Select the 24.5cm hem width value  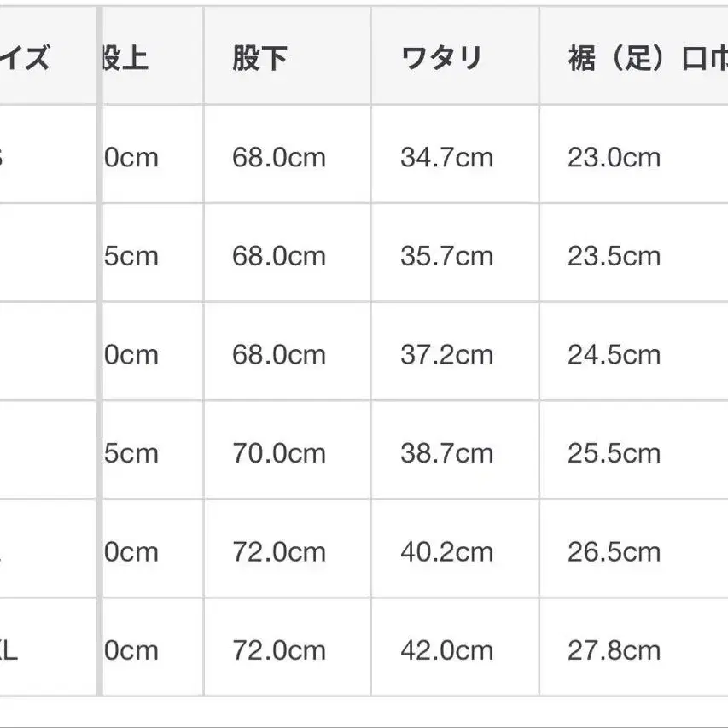coord(614,354)
